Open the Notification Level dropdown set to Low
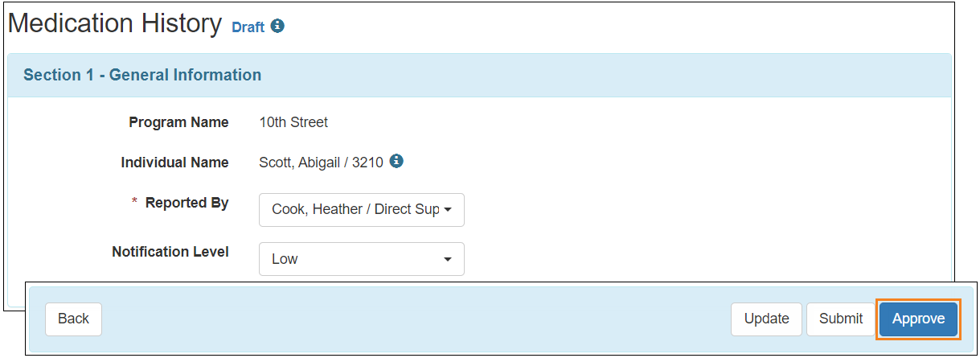980x358 pixels. [x=361, y=259]
